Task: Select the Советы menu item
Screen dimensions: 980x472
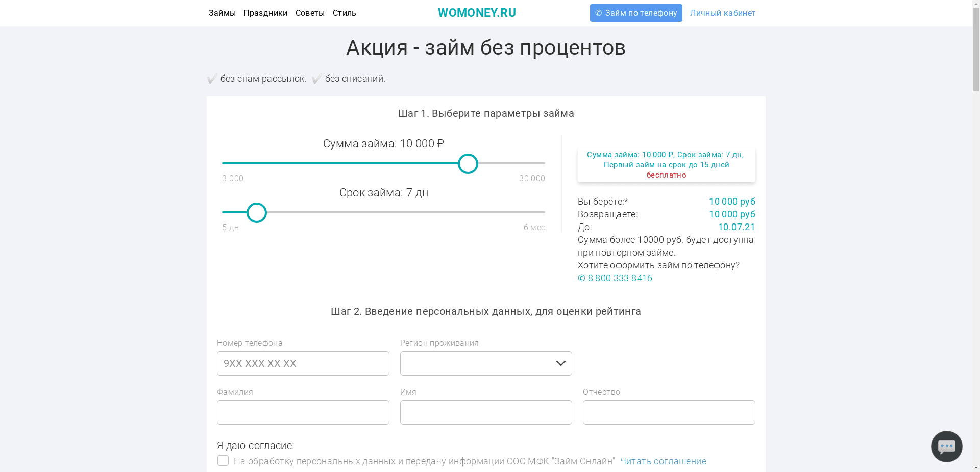Action: (x=310, y=13)
